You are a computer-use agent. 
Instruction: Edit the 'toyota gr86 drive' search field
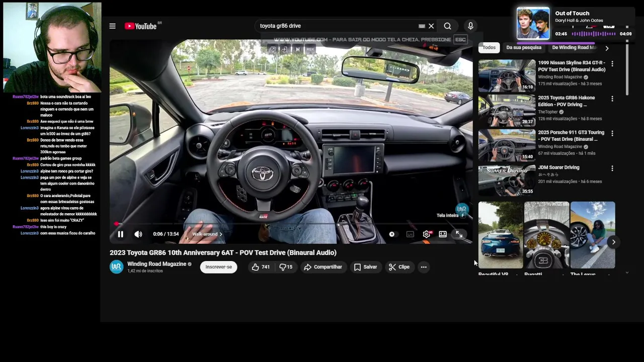(337, 26)
